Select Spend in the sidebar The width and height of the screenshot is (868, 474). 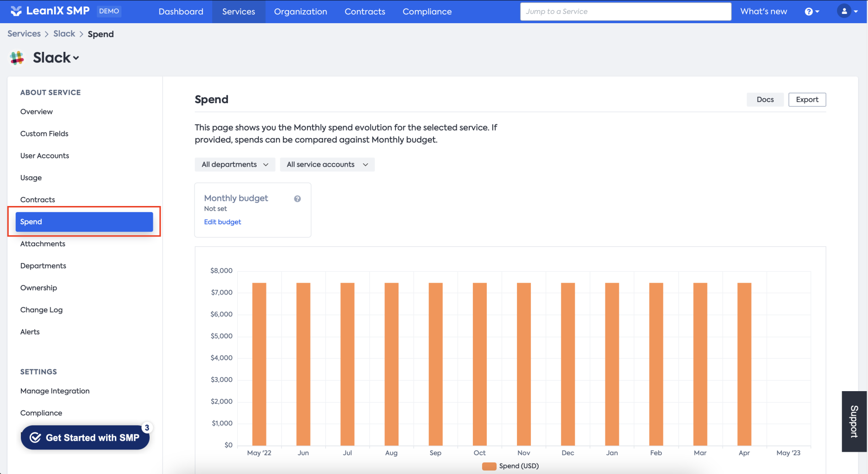click(84, 222)
